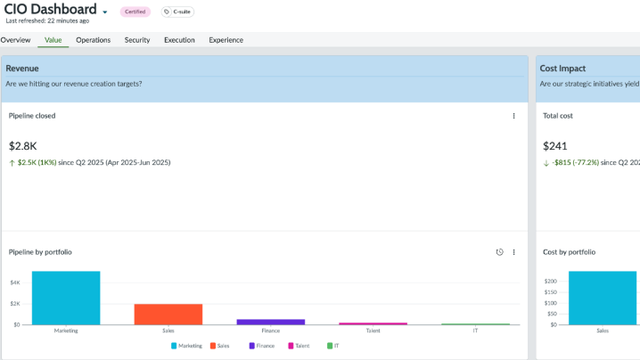Open the CIO Dashboard title dropdown arrow
Screen dimensions: 640x360
pos(105,12)
